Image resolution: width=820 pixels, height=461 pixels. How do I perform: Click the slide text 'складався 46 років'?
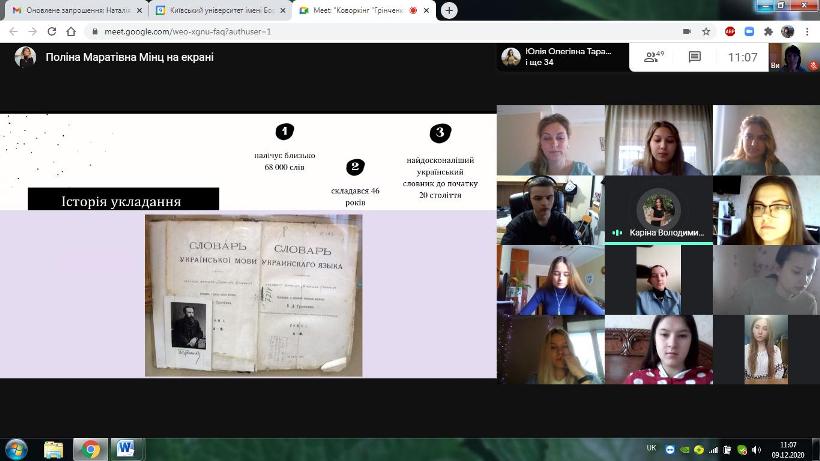pos(355,197)
